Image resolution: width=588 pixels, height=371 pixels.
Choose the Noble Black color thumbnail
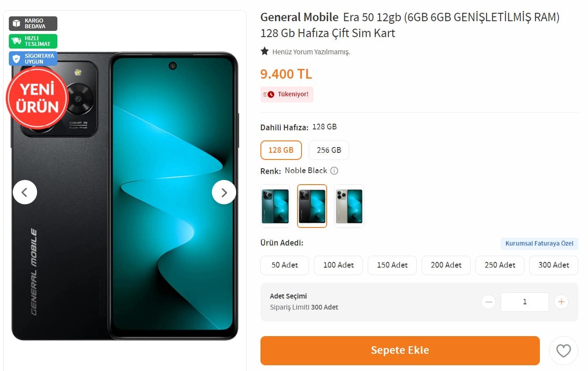click(x=312, y=206)
